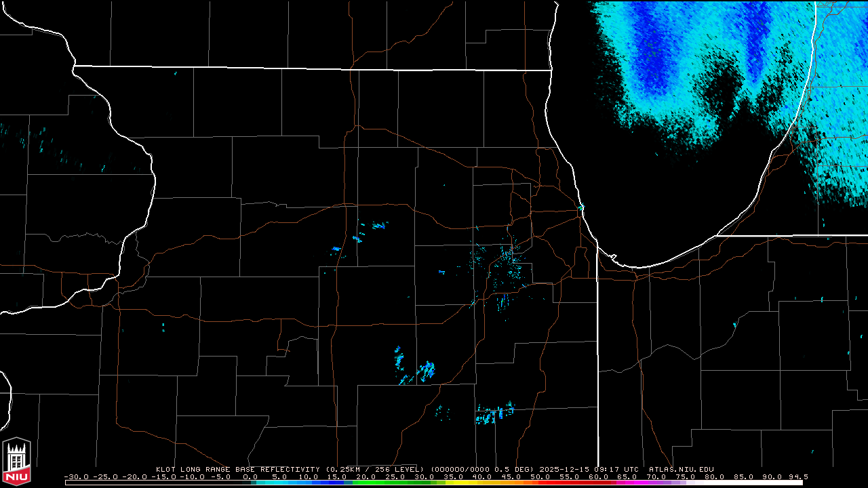Screen dimensions: 868x488
Task: Click the 20.0 label on the legend
Action: point(366,476)
